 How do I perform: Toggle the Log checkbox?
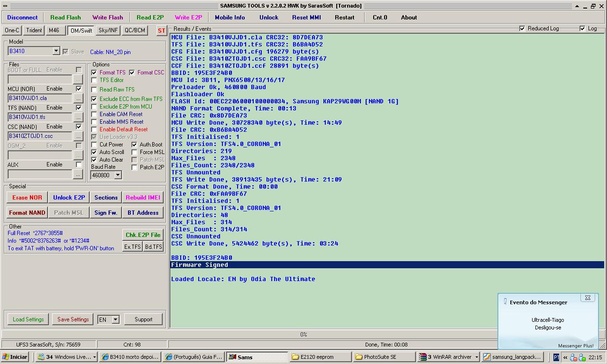(582, 28)
